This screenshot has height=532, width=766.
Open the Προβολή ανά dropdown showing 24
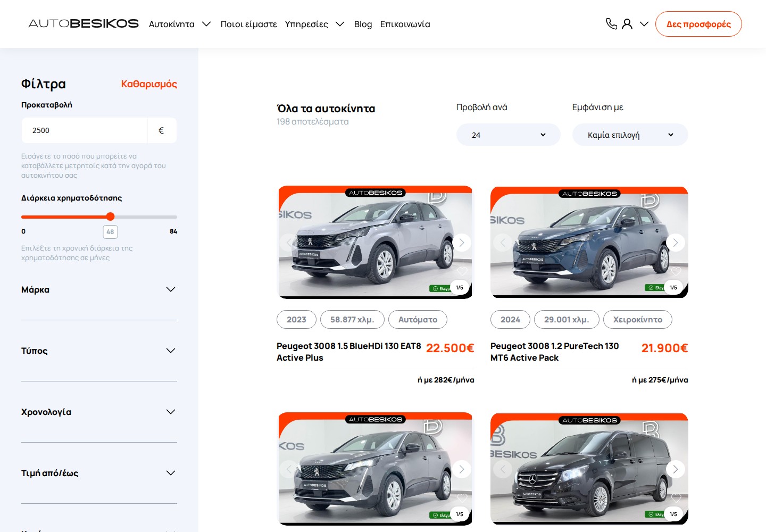[509, 135]
